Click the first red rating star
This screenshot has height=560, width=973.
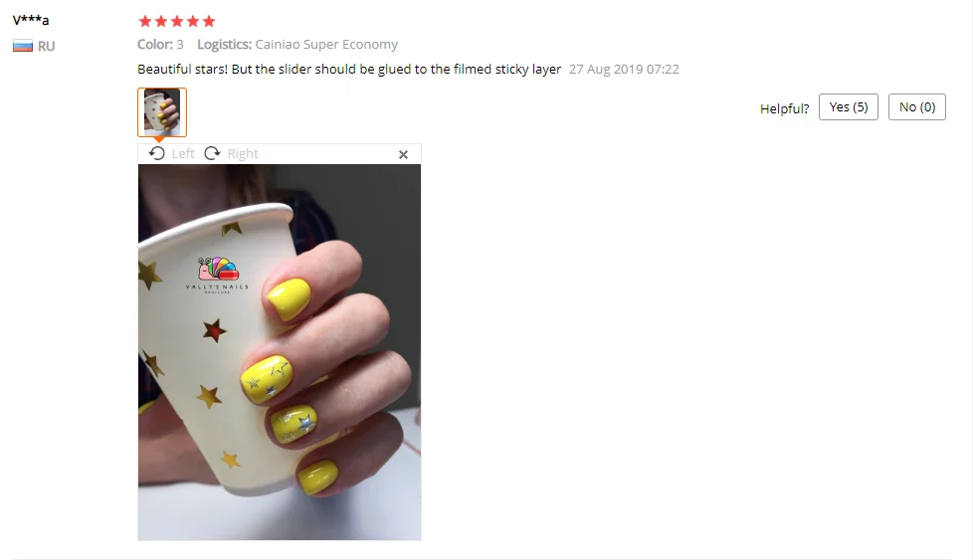click(x=145, y=22)
